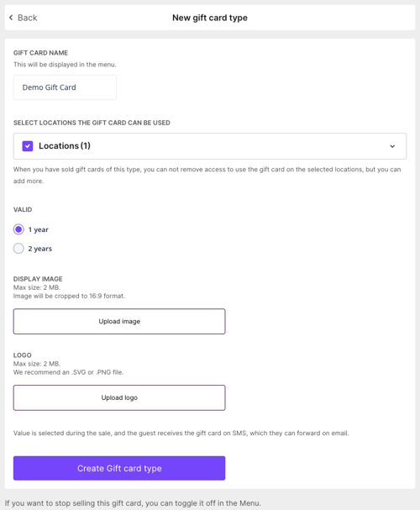Click the DISPLAY IMAGE section label
Screen dimensions: 420x510
coord(38,279)
